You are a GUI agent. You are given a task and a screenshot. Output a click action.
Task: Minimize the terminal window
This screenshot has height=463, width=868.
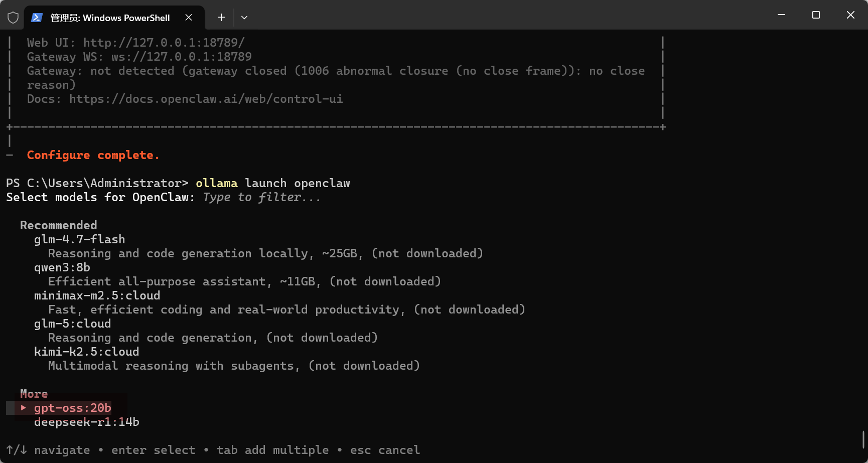click(781, 15)
